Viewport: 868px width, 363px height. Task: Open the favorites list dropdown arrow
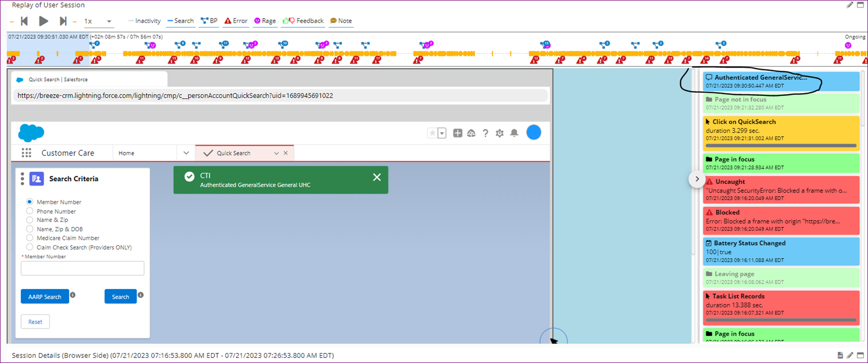pyautogui.click(x=442, y=133)
